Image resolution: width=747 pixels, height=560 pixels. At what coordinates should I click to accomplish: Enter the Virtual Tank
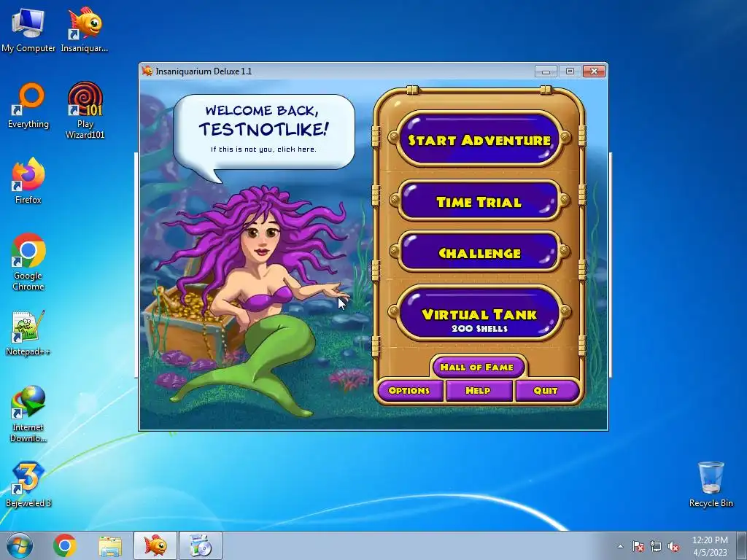tap(479, 314)
